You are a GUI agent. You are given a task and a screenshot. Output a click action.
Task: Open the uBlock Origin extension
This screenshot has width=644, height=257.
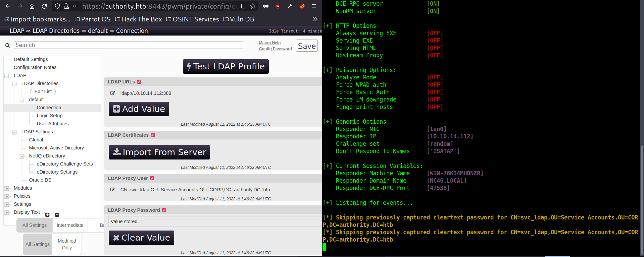[x=278, y=6]
